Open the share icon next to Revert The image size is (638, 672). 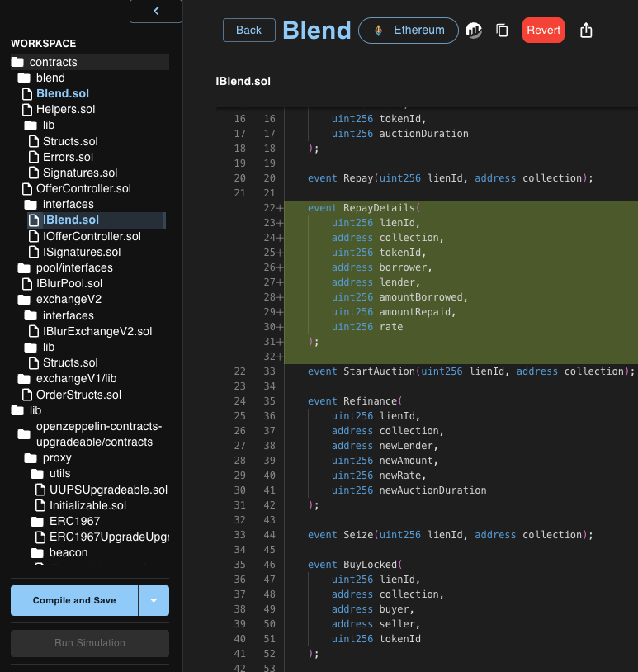click(x=586, y=30)
